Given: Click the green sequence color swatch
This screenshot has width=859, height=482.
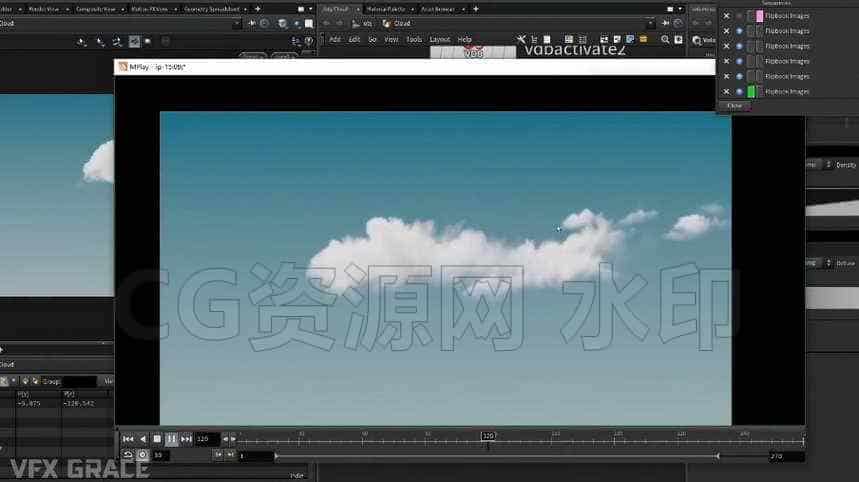Looking at the screenshot, I should [752, 91].
